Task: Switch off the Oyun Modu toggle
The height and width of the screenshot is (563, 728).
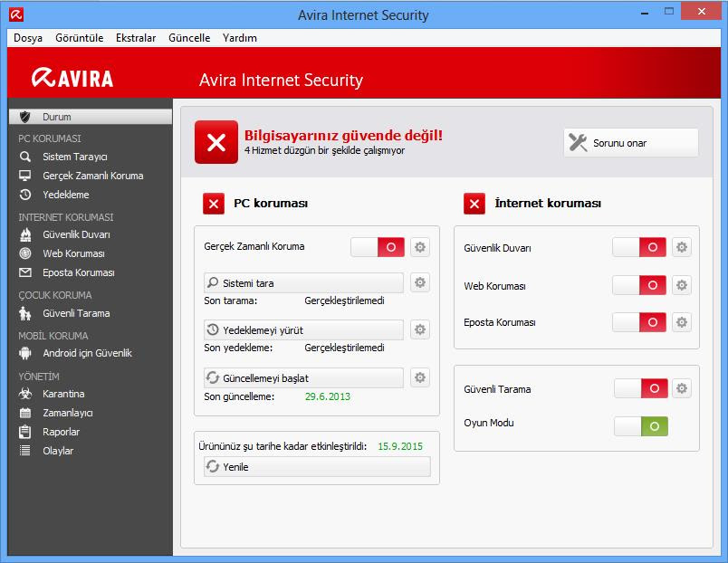Action: (x=641, y=426)
